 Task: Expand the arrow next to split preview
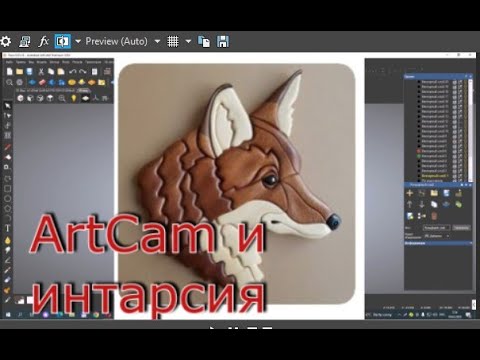[x=78, y=42]
